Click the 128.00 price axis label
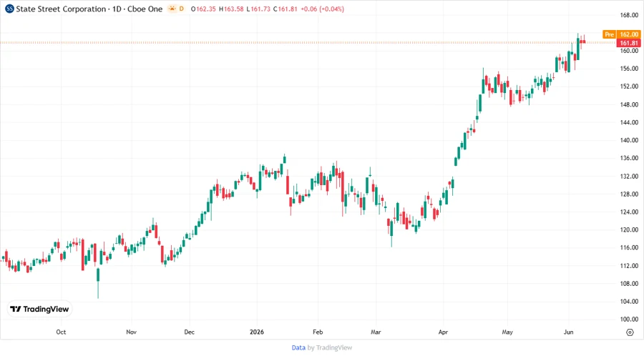 (x=629, y=194)
